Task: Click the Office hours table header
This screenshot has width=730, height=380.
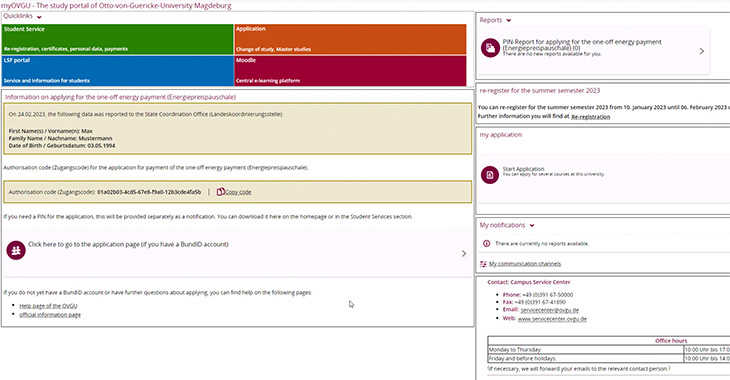Action: (671, 341)
